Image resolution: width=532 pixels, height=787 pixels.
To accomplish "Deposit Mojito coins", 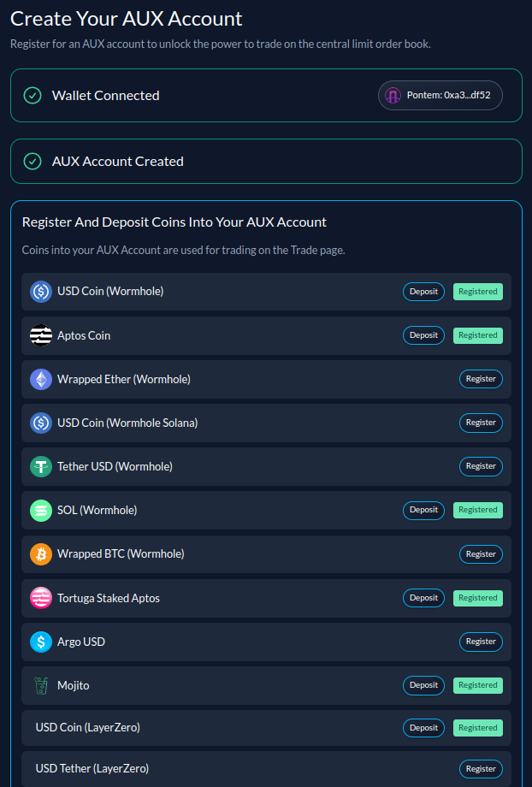I will click(x=423, y=685).
